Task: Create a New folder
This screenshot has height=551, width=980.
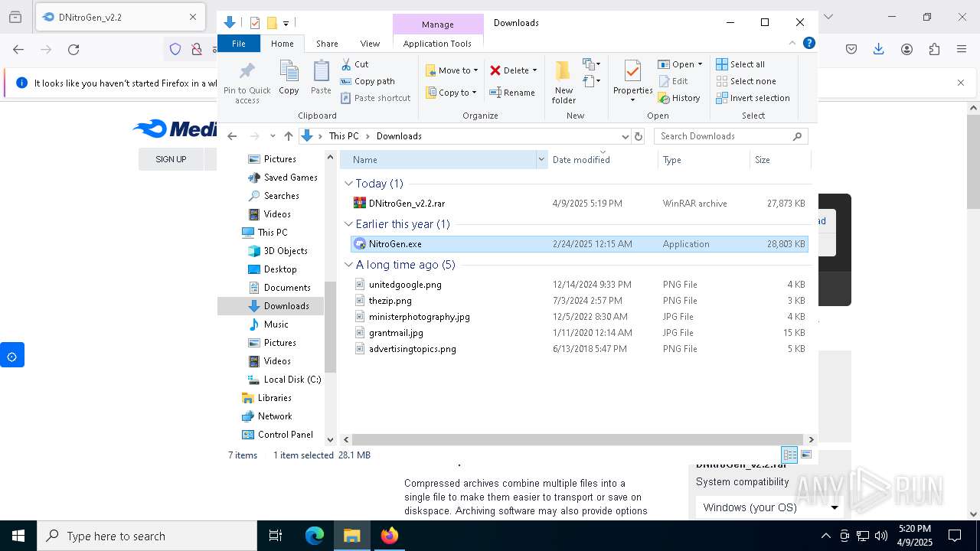Action: 563,82
